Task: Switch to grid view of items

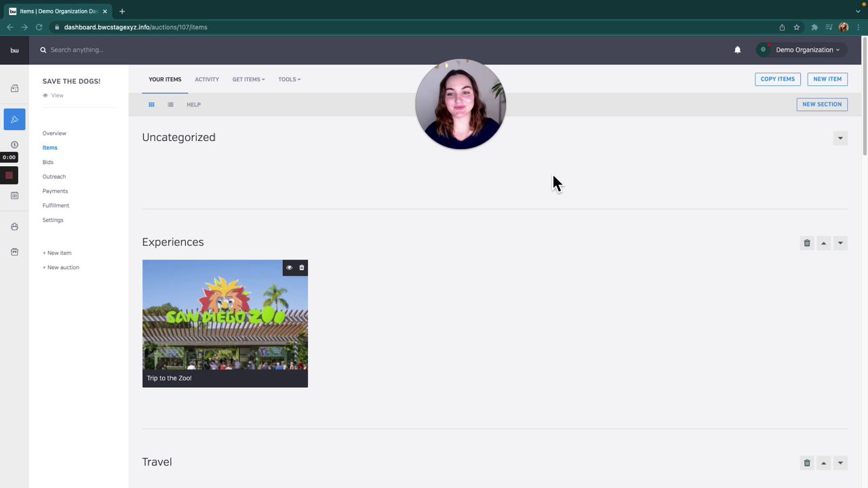Action: (151, 104)
